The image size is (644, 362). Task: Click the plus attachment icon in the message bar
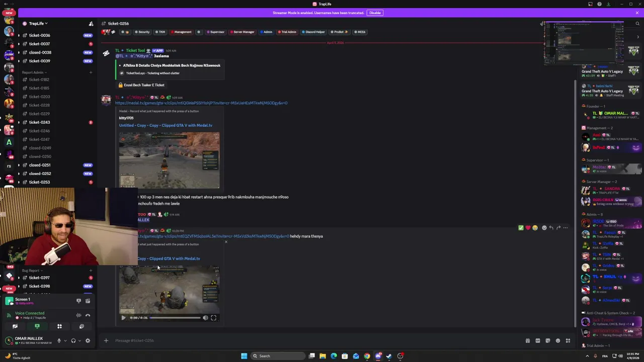106,340
